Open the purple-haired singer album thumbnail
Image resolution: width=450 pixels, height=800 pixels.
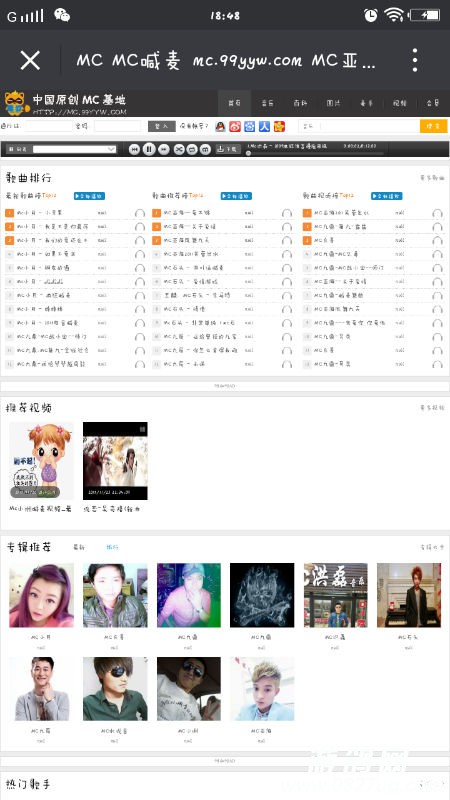pyautogui.click(x=41, y=595)
